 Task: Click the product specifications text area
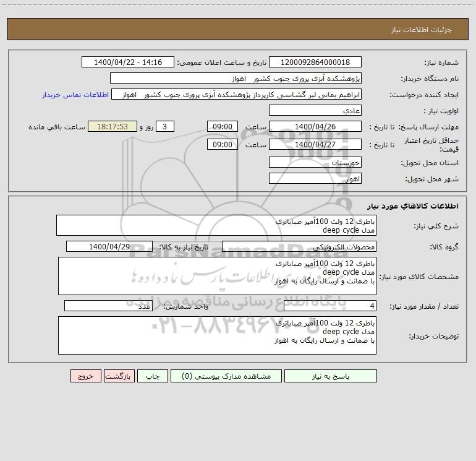217,276
